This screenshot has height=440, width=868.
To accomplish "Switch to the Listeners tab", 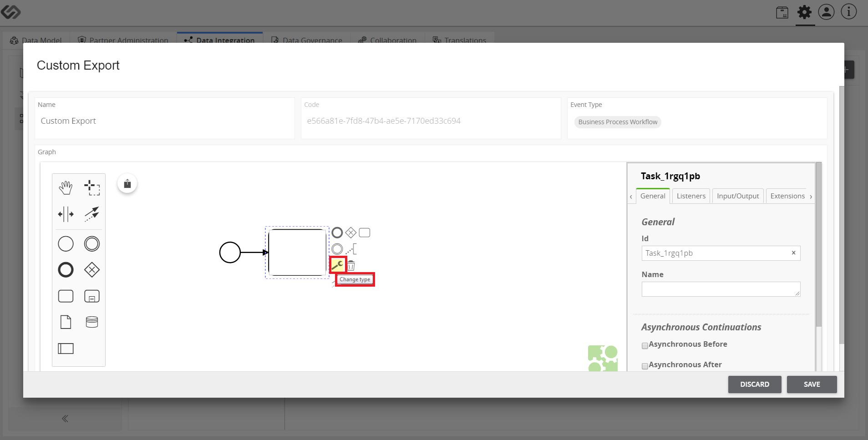I will (691, 196).
